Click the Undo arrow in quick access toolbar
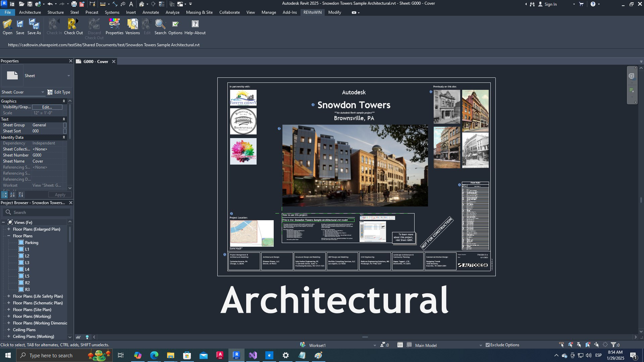This screenshot has width=644, height=362. pos(50,4)
